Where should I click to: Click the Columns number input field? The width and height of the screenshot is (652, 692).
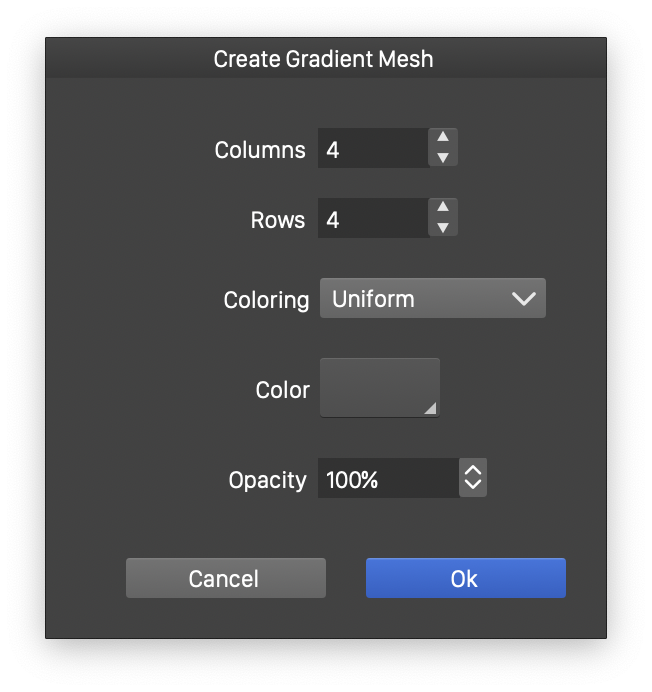373,149
